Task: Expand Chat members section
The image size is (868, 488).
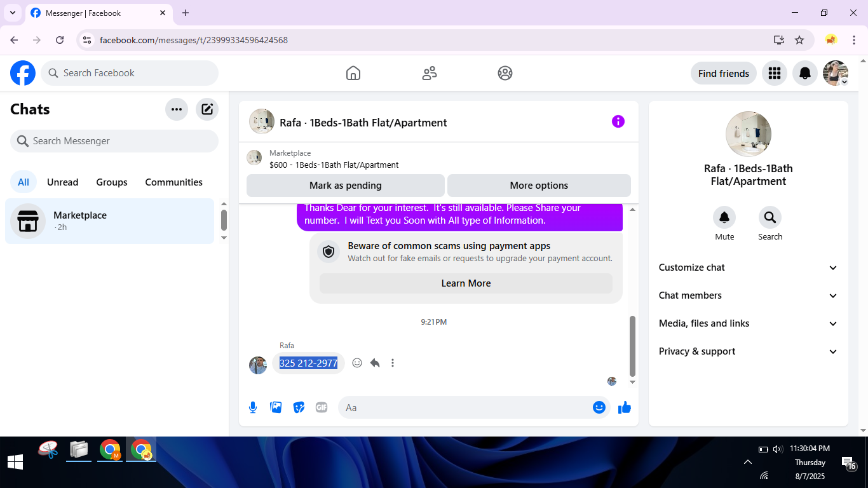Action: coord(749,295)
